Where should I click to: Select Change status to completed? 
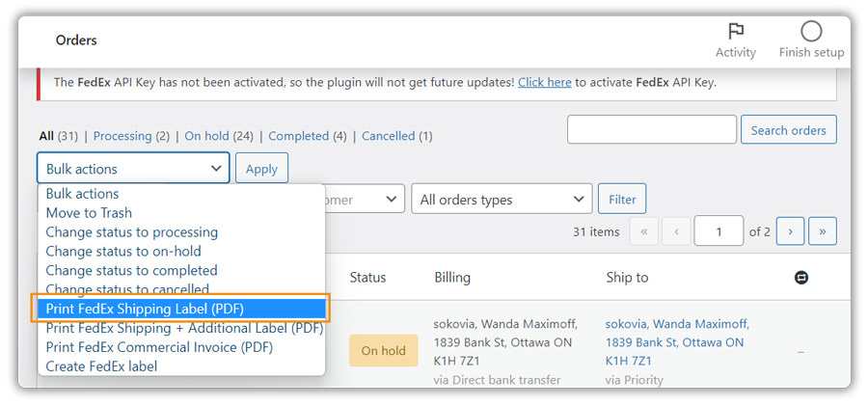[131, 271]
